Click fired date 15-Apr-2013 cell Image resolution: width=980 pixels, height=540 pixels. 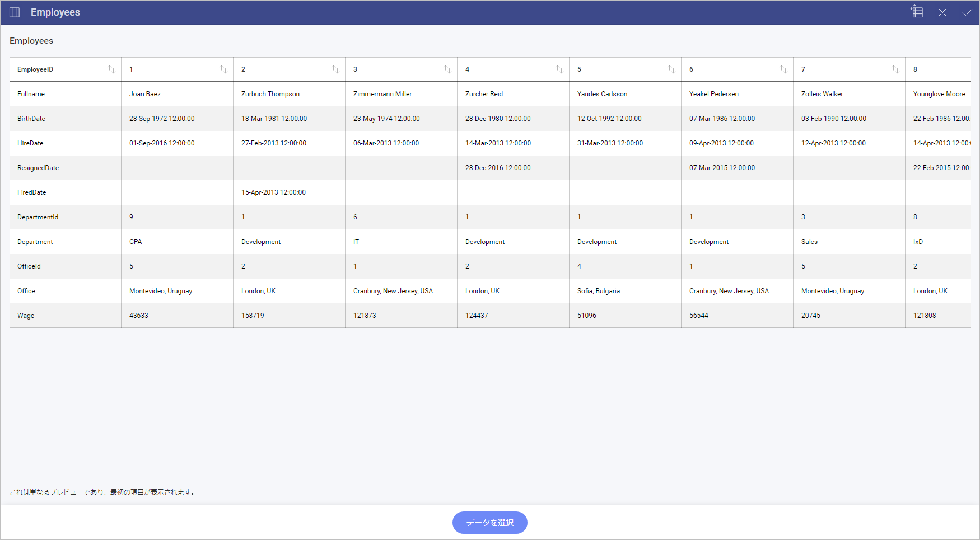(290, 192)
